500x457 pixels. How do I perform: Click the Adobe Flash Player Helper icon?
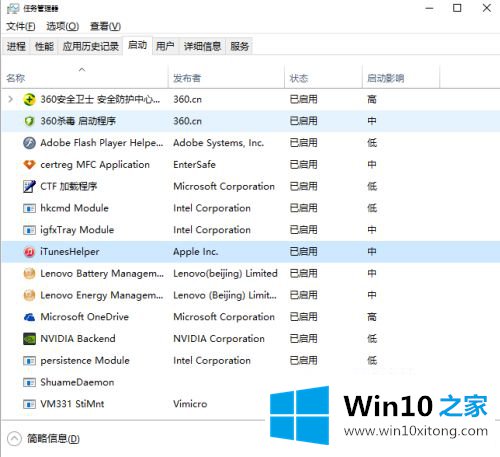29,143
